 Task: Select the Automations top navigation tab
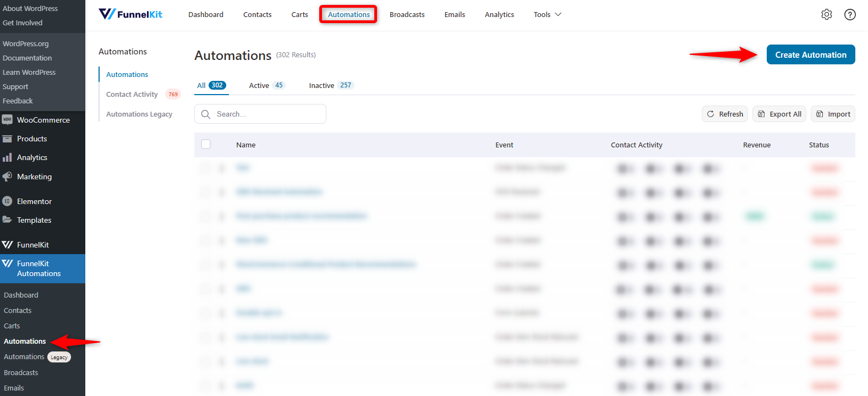coord(348,14)
